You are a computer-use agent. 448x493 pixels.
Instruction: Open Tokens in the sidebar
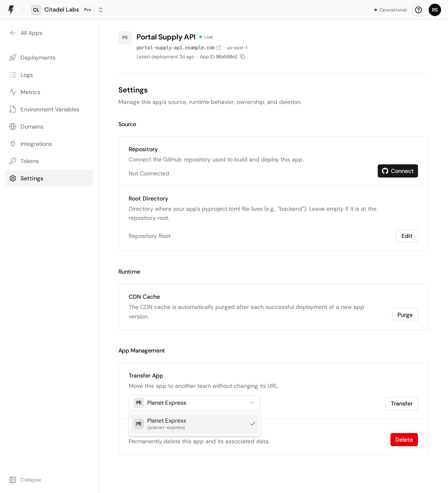point(49,161)
